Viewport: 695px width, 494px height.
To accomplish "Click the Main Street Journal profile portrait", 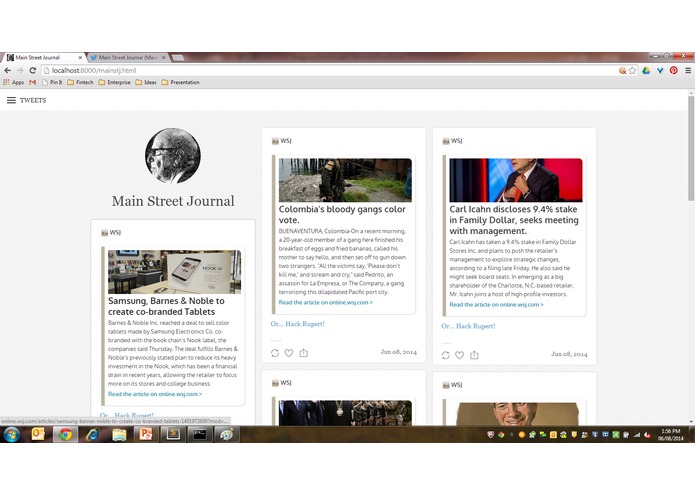I will pyautogui.click(x=173, y=156).
